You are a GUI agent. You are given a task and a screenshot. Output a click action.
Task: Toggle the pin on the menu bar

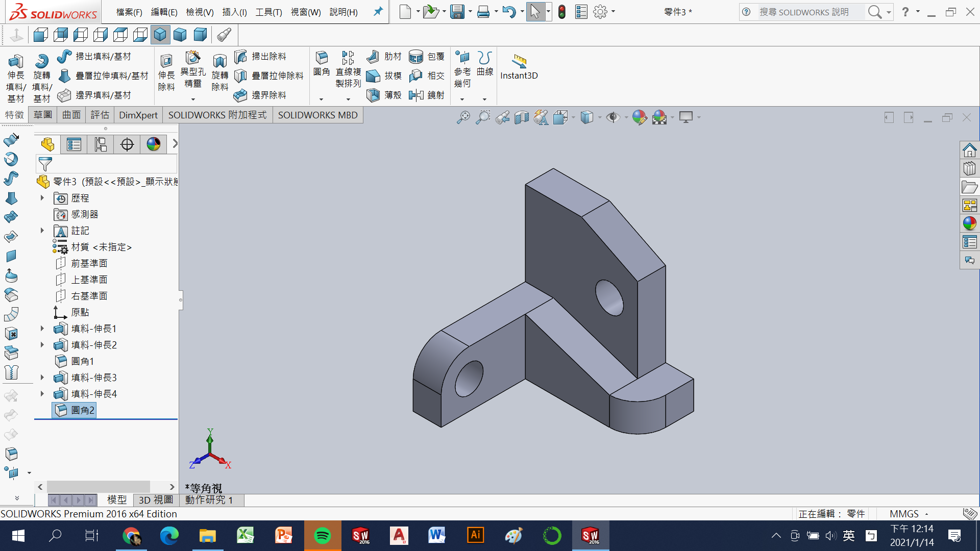tap(378, 12)
